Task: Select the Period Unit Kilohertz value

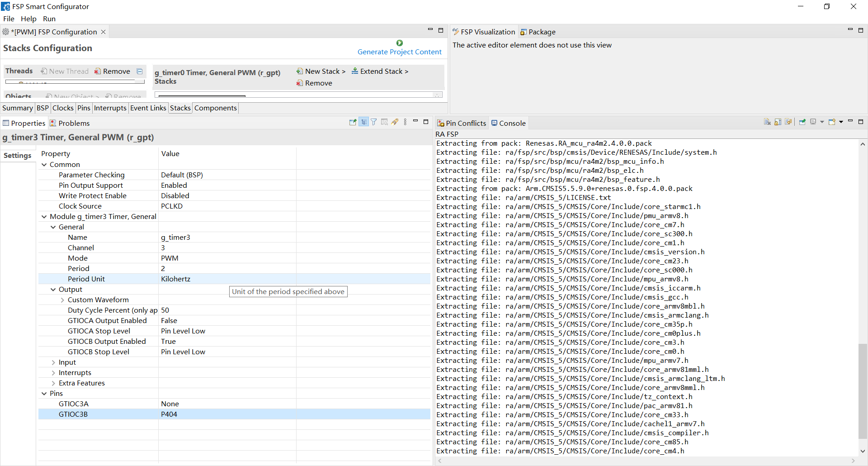Action: coord(227,279)
